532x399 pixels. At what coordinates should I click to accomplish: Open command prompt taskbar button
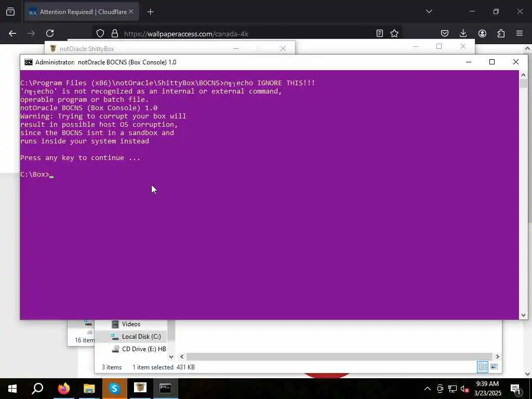pyautogui.click(x=165, y=389)
